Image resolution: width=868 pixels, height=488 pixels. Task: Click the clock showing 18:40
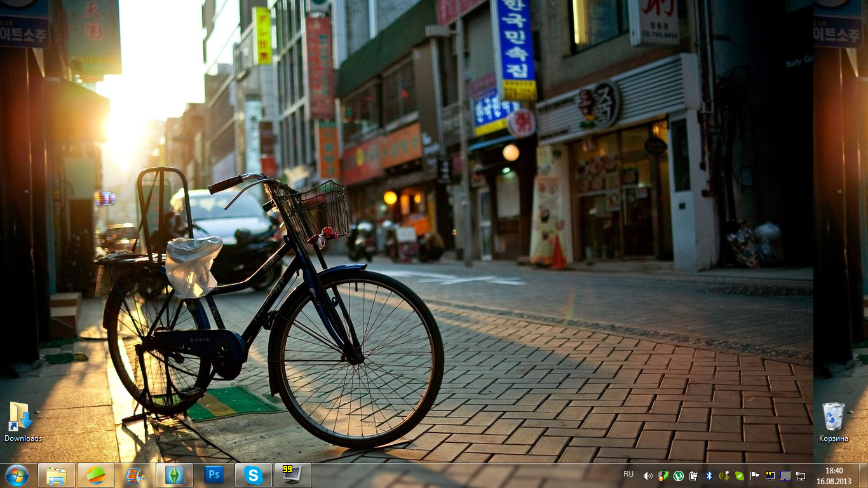(x=834, y=475)
